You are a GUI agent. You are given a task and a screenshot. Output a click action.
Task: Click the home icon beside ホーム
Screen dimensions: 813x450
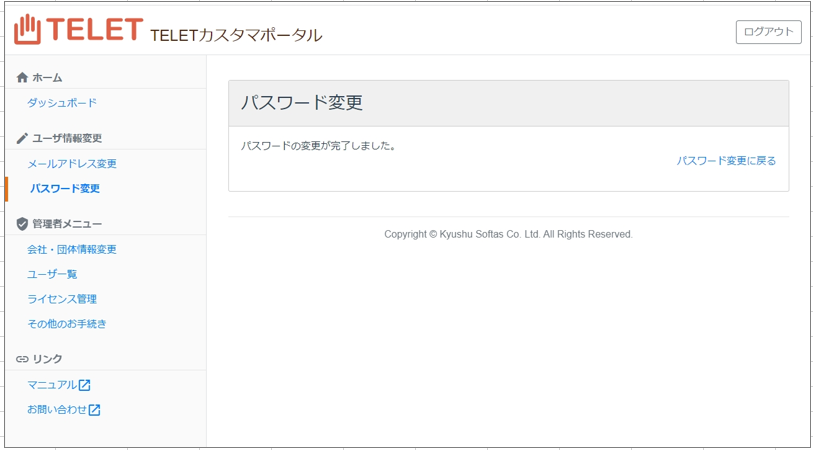click(22, 78)
